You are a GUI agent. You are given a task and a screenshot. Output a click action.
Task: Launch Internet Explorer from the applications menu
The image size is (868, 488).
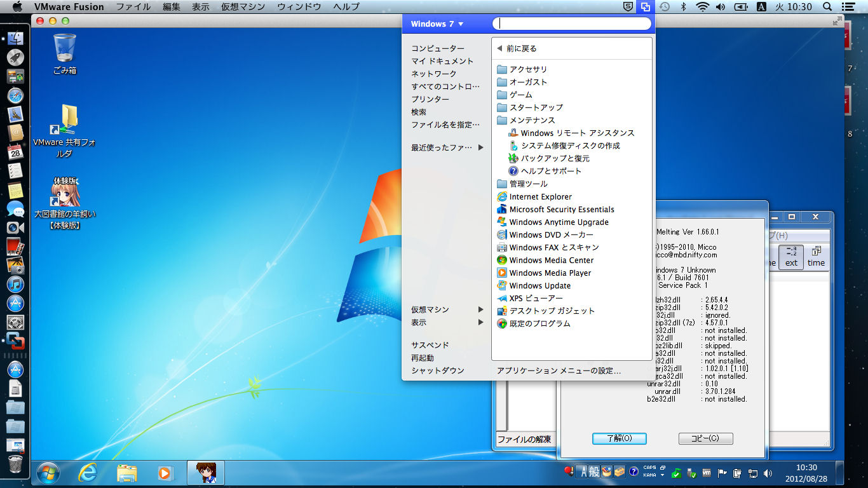[534, 196]
